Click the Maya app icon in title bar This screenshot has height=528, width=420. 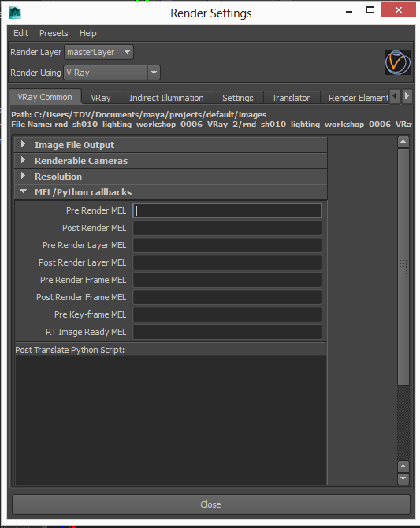point(15,13)
